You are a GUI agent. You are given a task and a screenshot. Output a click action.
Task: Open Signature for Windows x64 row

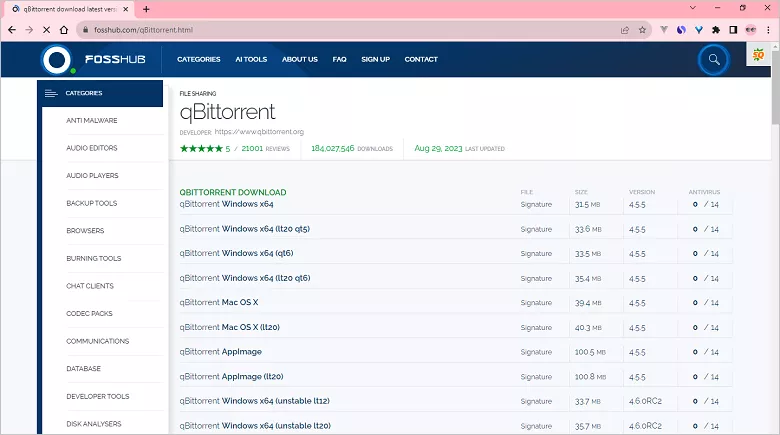(x=536, y=205)
